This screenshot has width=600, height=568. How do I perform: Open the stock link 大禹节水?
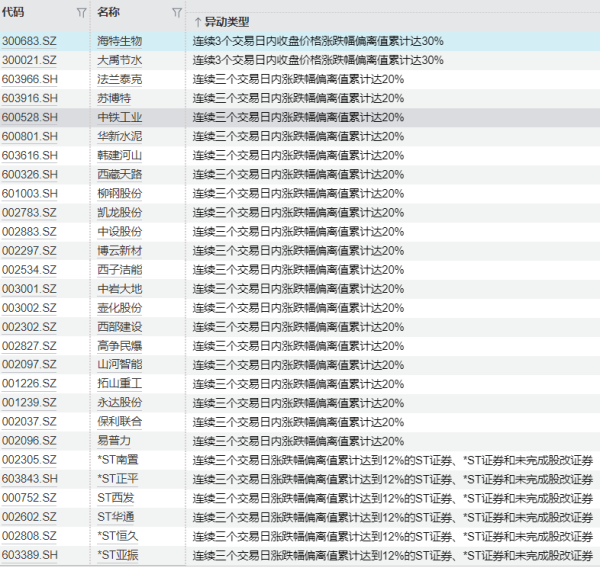[119, 60]
